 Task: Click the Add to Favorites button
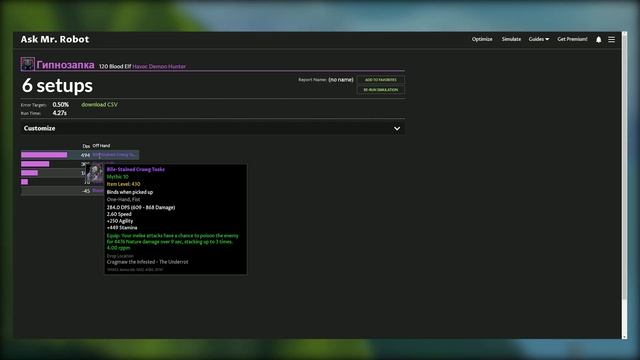coord(381,80)
